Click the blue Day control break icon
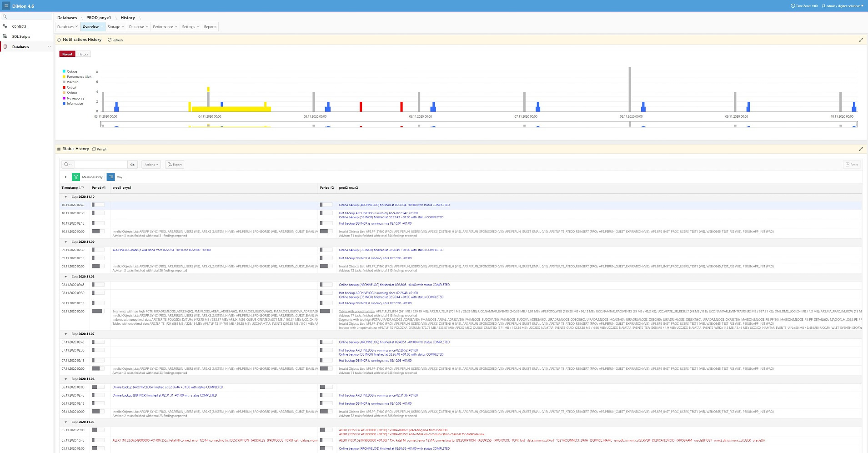 [x=110, y=177]
